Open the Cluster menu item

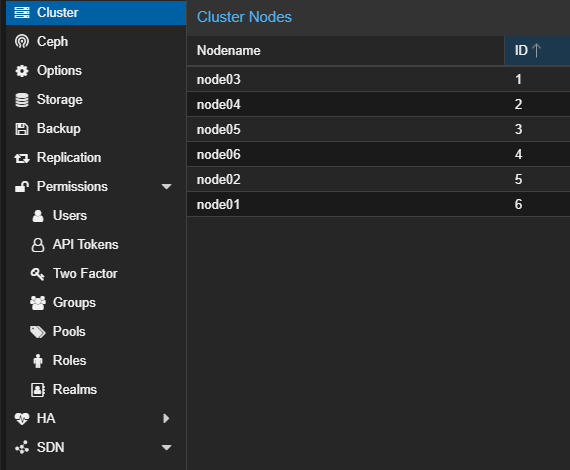point(96,13)
